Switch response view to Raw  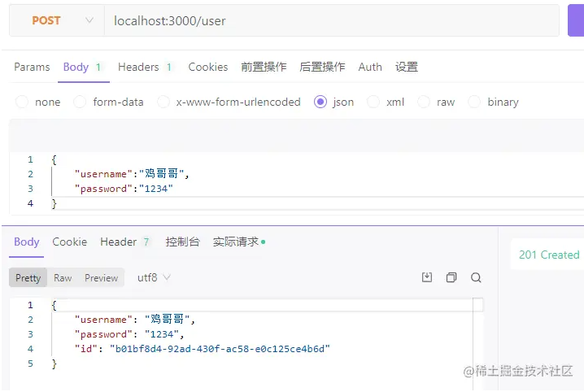pos(63,277)
